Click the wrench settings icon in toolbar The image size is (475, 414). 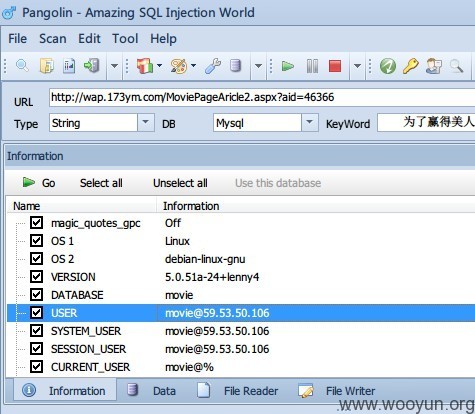213,66
